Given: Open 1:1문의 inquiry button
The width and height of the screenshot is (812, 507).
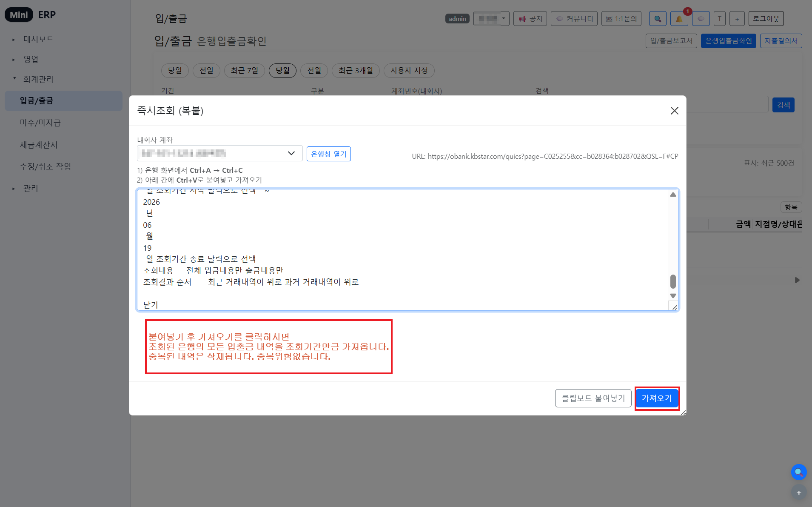Looking at the screenshot, I should pos(621,19).
